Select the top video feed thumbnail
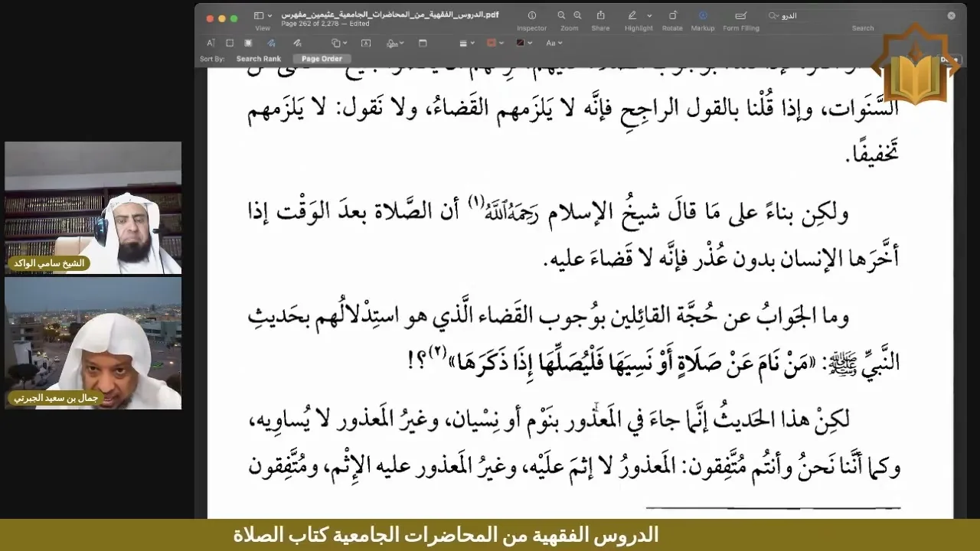 93,207
